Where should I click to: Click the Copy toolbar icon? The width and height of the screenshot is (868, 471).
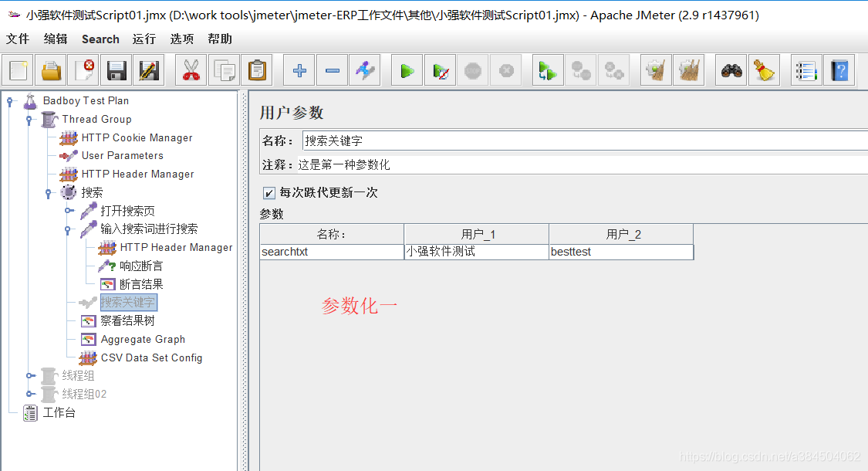[x=225, y=70]
